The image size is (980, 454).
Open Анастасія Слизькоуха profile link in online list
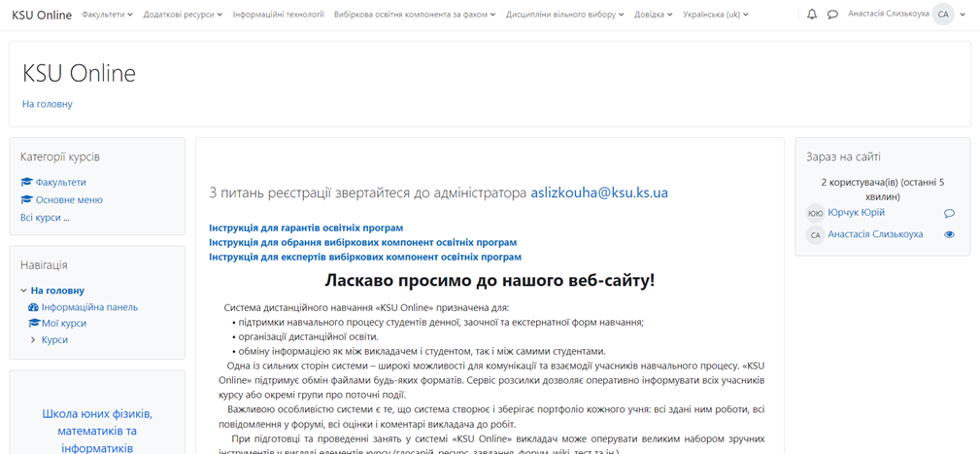point(875,234)
